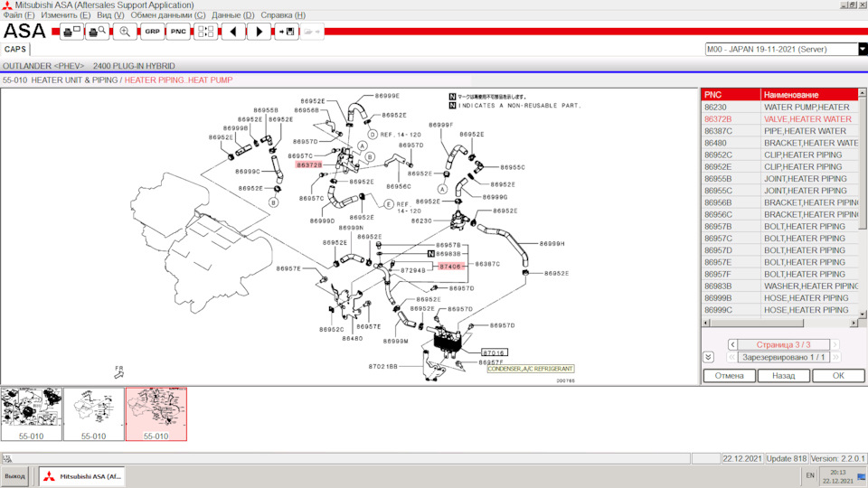
Task: Click the M00 - JAPAN 19-11-2021 catalog field
Action: pyautogui.click(x=781, y=49)
